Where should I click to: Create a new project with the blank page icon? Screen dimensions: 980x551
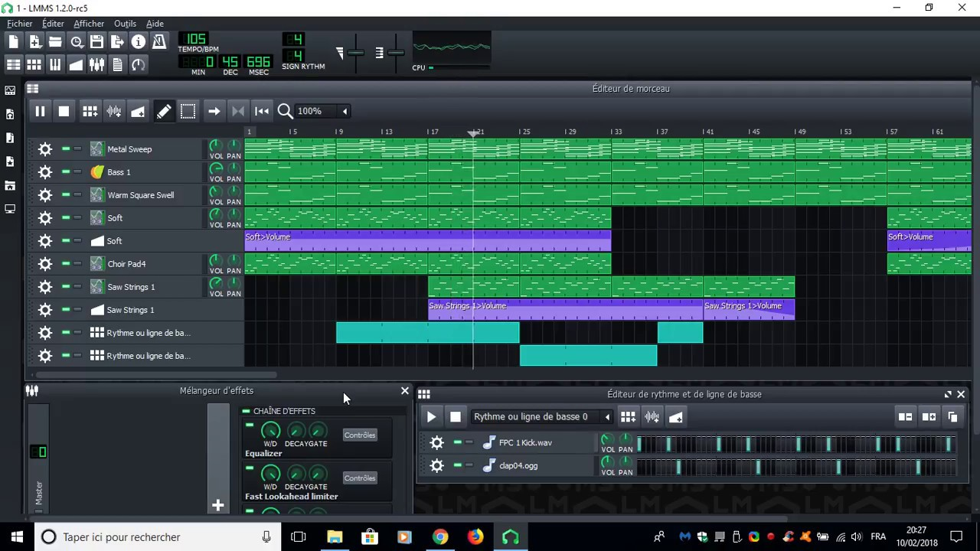14,42
